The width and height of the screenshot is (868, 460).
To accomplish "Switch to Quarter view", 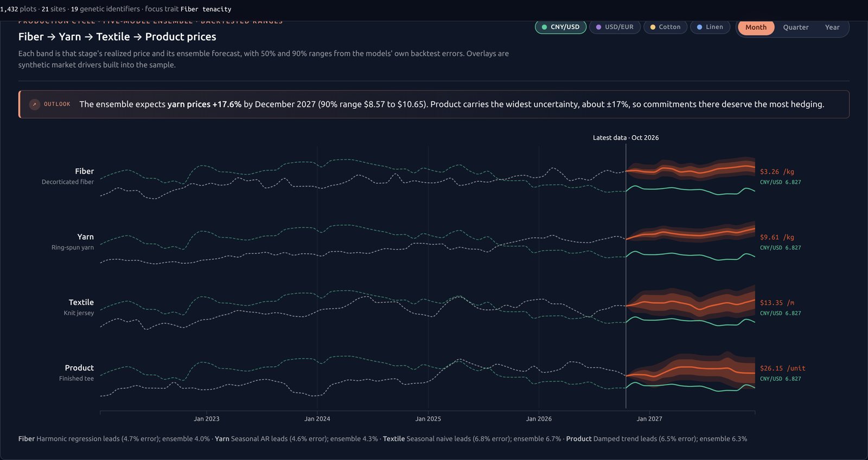I will tap(796, 27).
